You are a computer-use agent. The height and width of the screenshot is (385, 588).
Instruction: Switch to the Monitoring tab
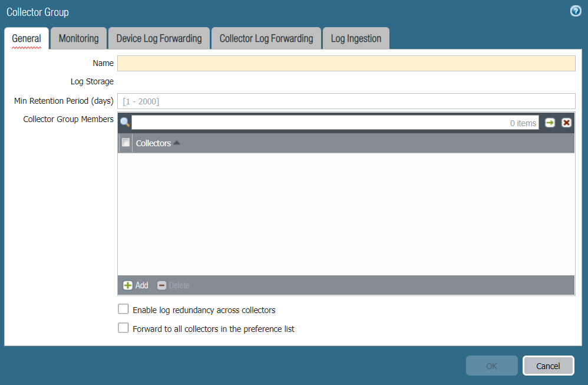tap(78, 38)
